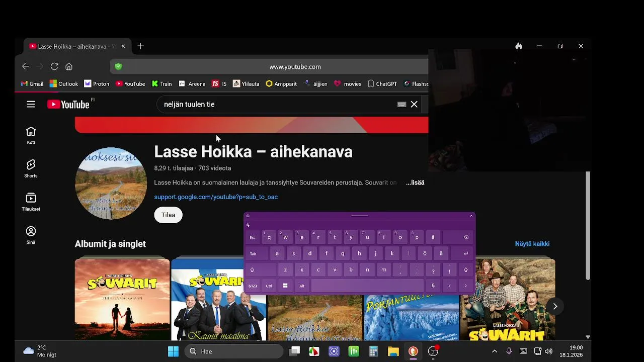Show hidden tray icons chevron
Image resolution: width=644 pixels, height=362 pixels.
click(x=495, y=351)
